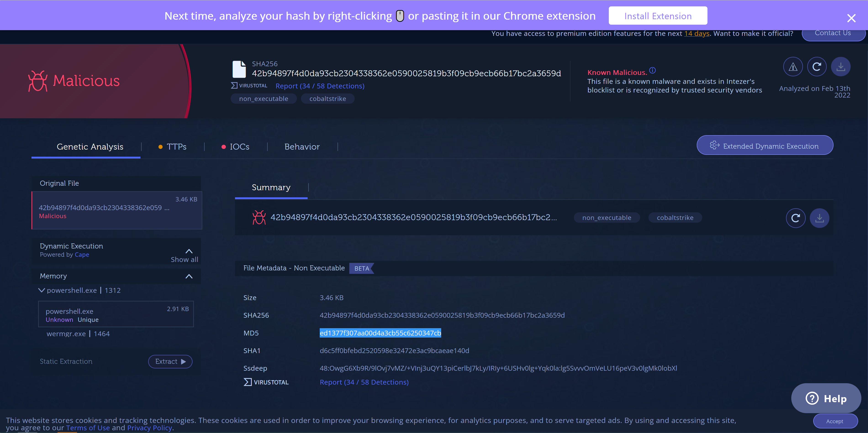Screen dimensions: 868x433
Task: Switch to the Behavior tab
Action: [302, 147]
